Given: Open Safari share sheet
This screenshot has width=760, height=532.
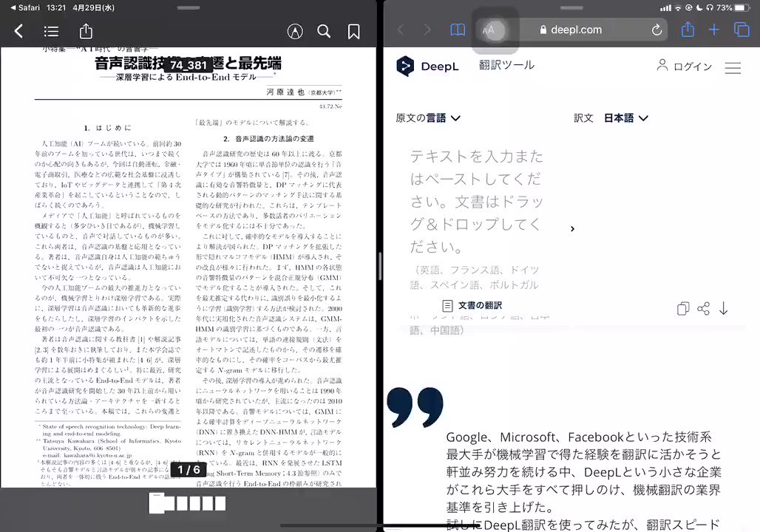Looking at the screenshot, I should pyautogui.click(x=688, y=30).
